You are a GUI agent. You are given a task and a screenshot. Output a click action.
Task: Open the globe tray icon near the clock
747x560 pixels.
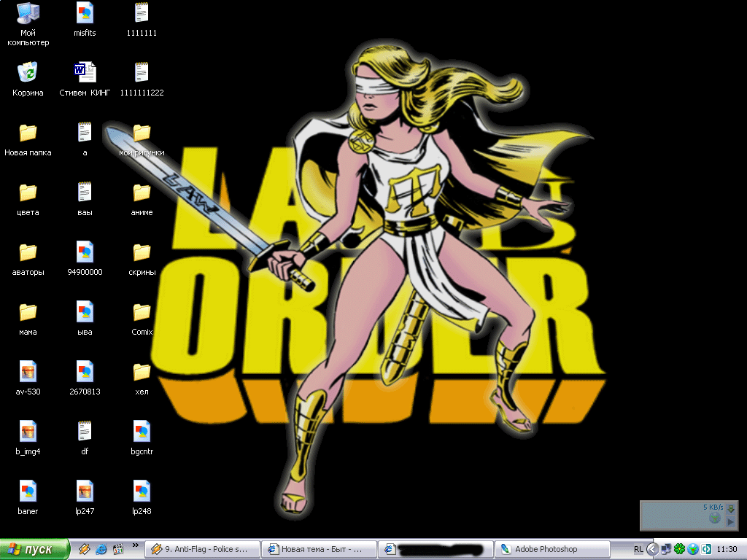click(693, 549)
